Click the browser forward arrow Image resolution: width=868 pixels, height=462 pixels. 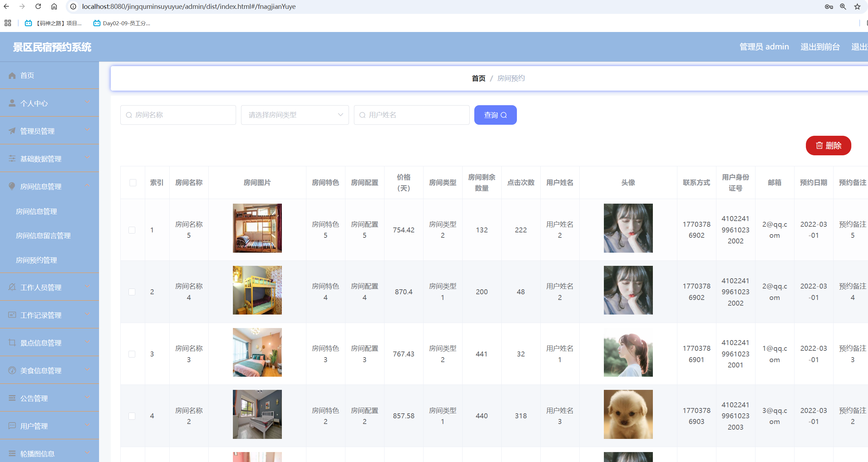22,6
